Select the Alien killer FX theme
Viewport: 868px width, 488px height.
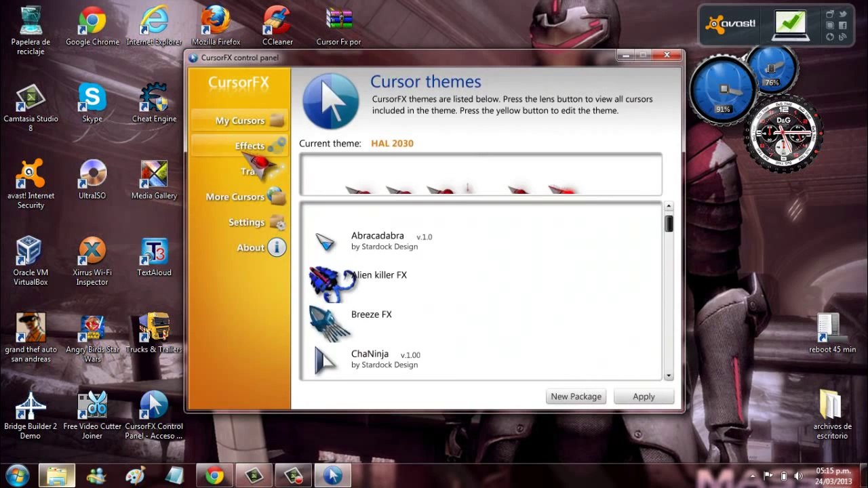click(481, 281)
